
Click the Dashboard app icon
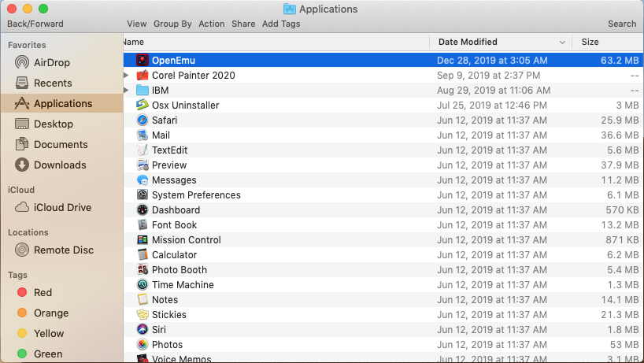142,210
